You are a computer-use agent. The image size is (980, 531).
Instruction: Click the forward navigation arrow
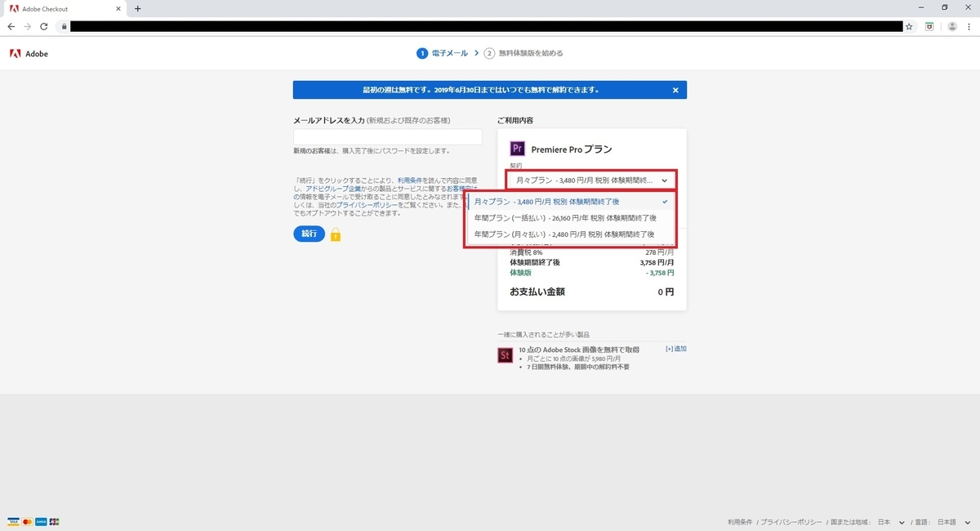[x=27, y=26]
